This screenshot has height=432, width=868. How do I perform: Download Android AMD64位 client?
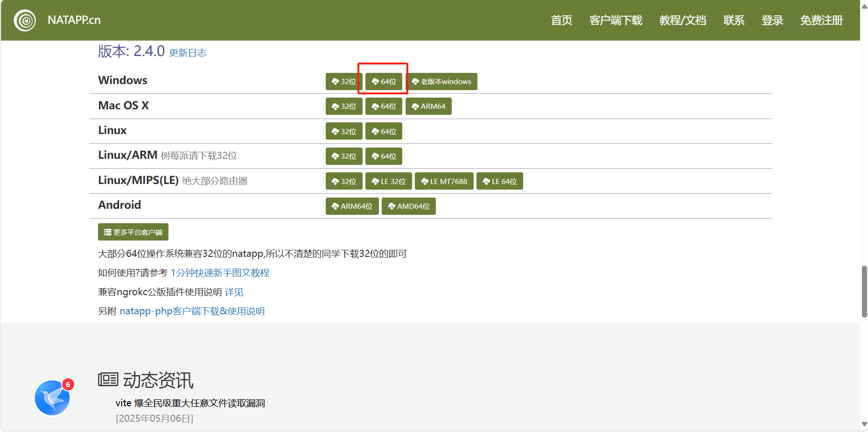tap(409, 206)
